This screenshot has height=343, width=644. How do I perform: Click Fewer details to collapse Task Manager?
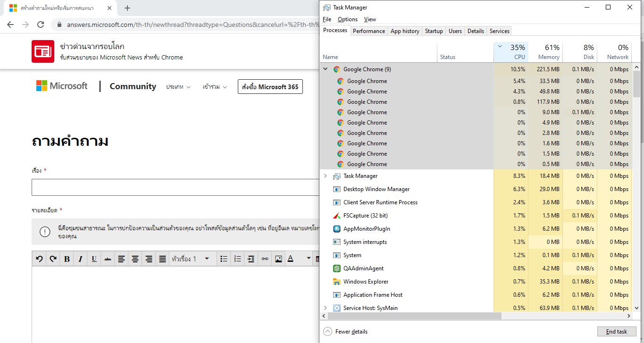coord(346,332)
